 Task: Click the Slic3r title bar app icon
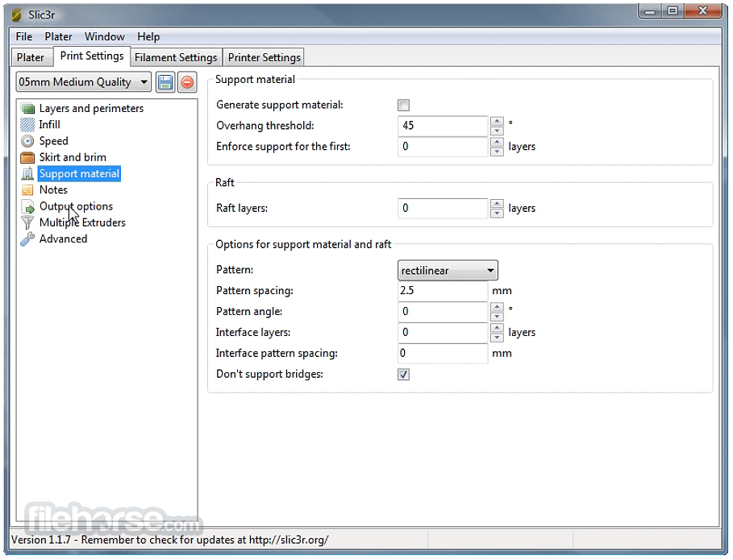click(x=16, y=15)
